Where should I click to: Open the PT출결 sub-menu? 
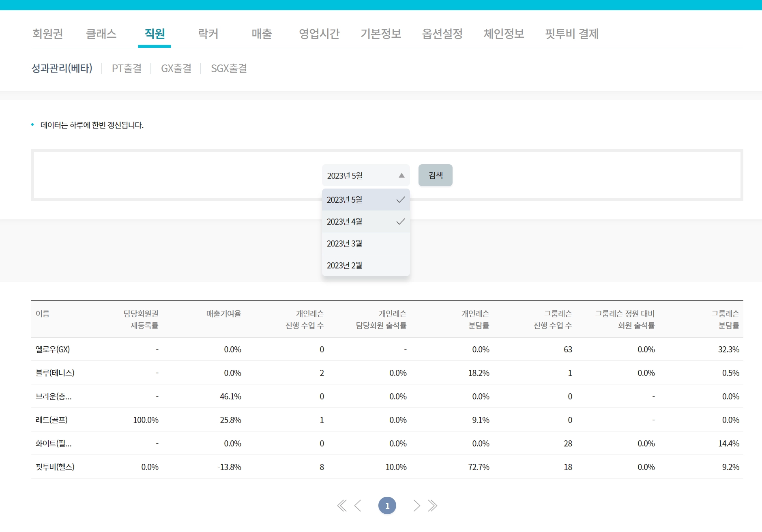pos(127,69)
